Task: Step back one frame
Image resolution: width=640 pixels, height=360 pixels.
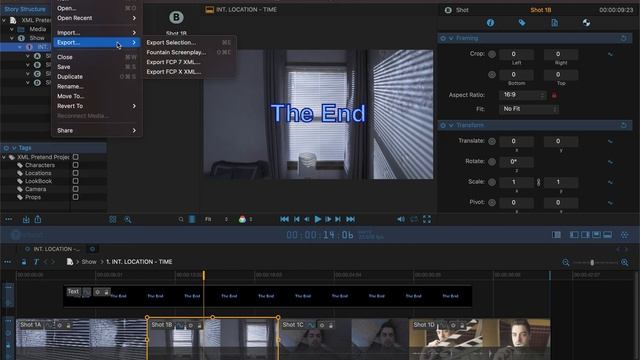Action: [307, 219]
